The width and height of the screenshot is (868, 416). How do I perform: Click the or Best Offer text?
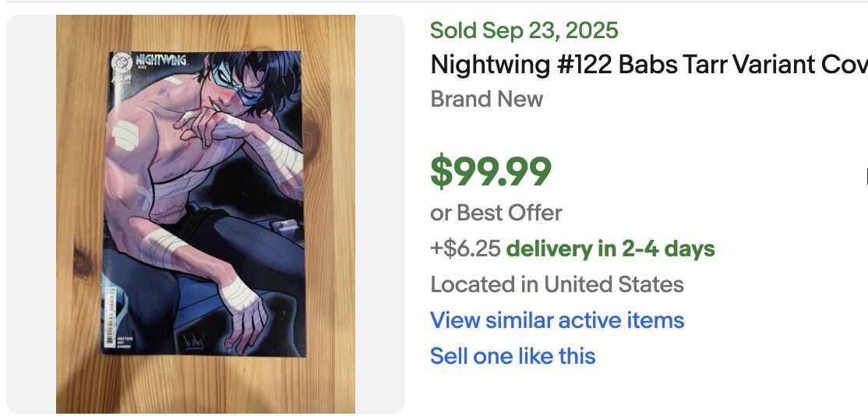click(x=496, y=213)
